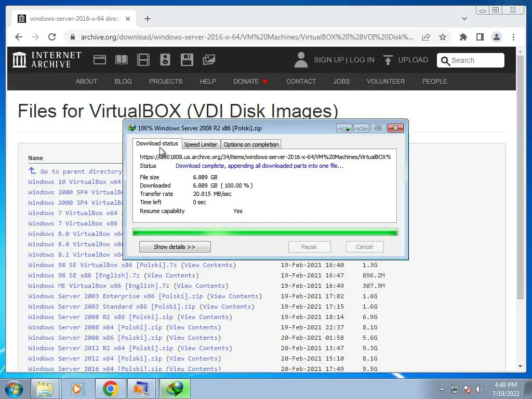Open the JOBS menu item
The width and height of the screenshot is (532, 399).
[x=341, y=82]
